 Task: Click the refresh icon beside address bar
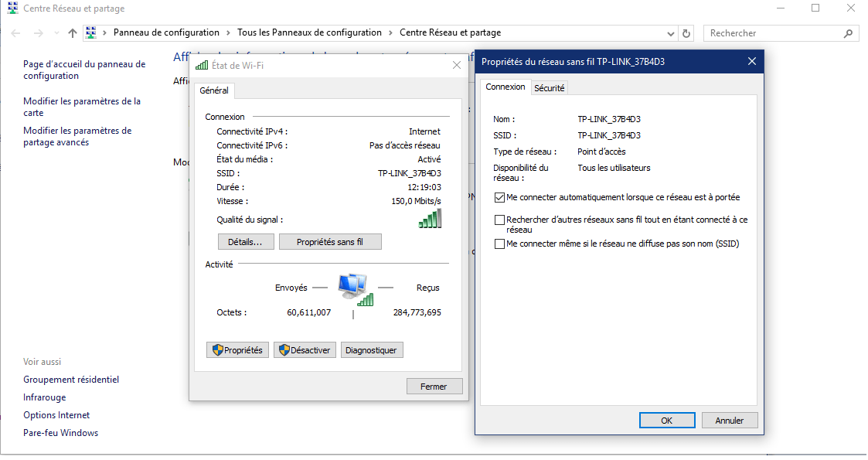click(x=686, y=33)
